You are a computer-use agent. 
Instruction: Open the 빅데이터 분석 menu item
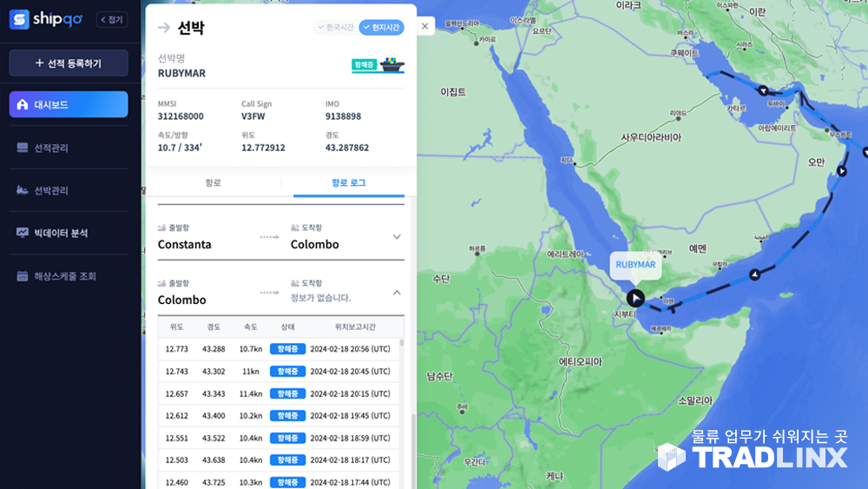69,233
